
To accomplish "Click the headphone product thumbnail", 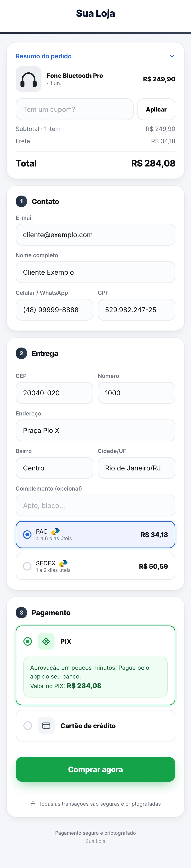I will pos(29,79).
